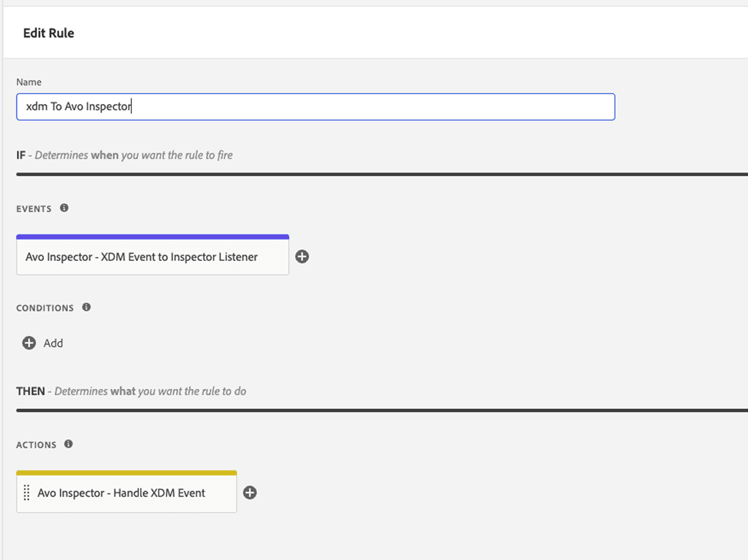
Task: Click the EVENTS section label
Action: 34,209
